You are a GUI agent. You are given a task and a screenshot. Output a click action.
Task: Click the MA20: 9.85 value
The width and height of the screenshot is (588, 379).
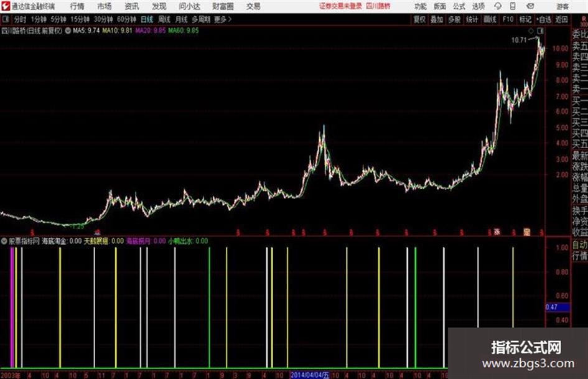point(151,30)
